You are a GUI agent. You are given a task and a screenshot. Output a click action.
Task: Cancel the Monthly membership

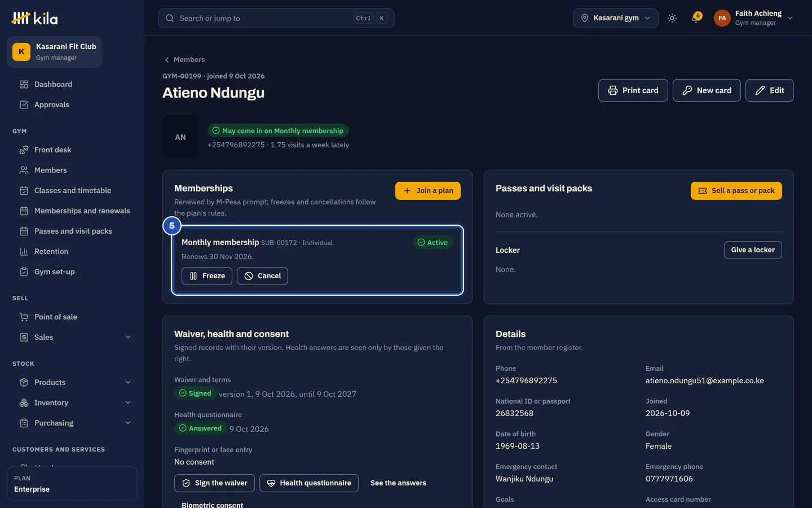tap(262, 276)
